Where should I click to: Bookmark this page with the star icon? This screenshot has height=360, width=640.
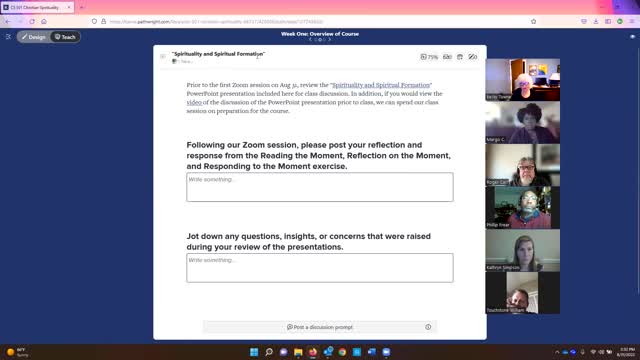coord(533,21)
